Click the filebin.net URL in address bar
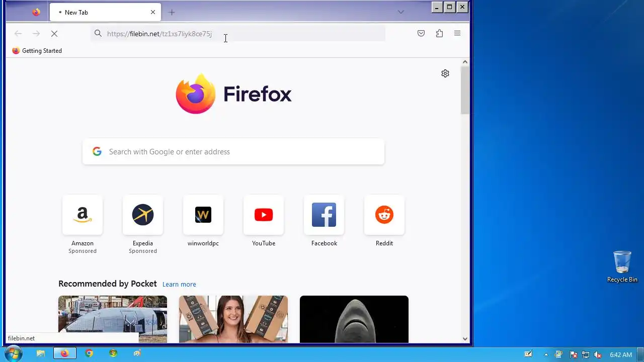 click(159, 34)
